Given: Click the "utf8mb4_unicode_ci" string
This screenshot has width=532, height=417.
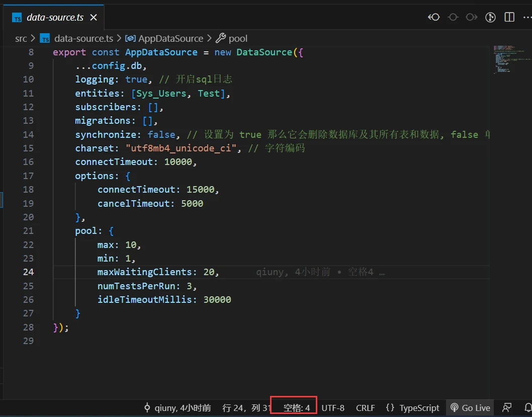Looking at the screenshot, I should [x=181, y=148].
